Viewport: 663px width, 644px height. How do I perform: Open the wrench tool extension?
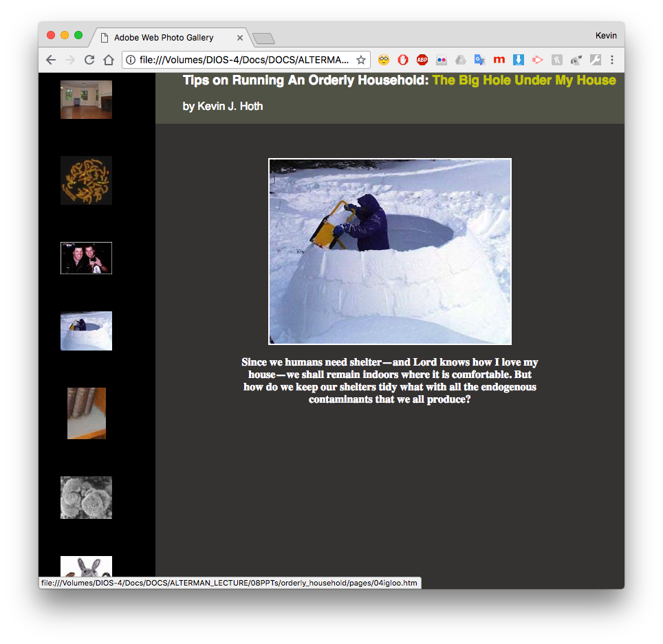click(x=596, y=60)
